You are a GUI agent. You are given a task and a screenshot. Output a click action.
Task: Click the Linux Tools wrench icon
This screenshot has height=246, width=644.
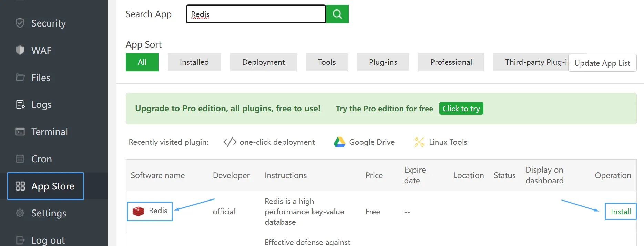pyautogui.click(x=419, y=142)
